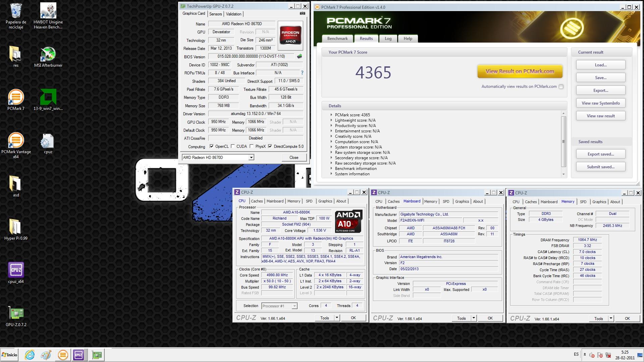
Task: Switch to Validation tab in GPU-Z
Action: (233, 14)
